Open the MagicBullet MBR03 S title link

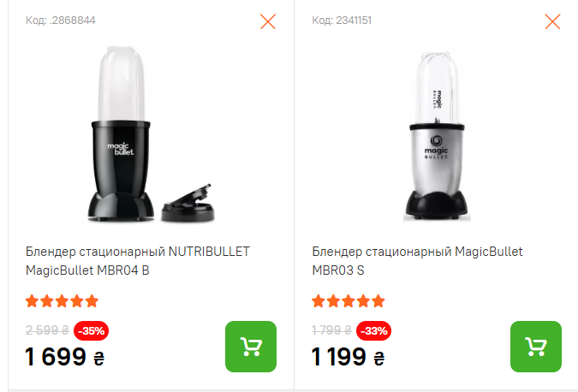tap(417, 261)
